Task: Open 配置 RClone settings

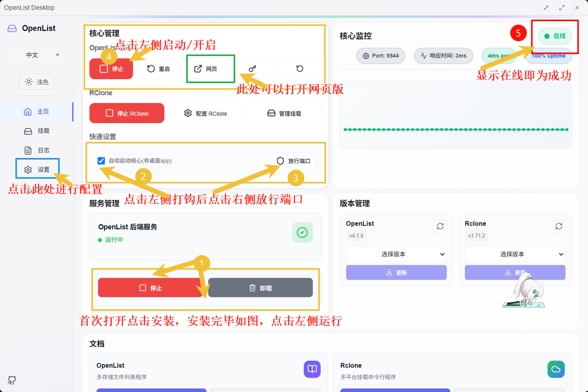Action: coord(205,113)
